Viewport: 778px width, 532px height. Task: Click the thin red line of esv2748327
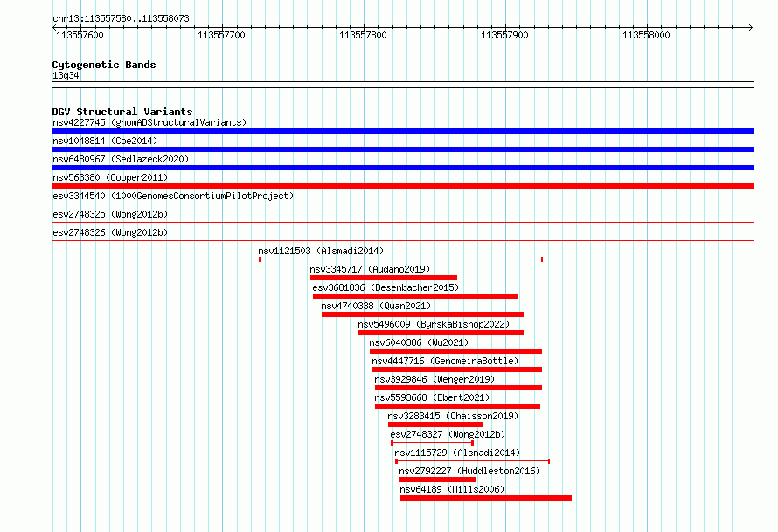pos(432,443)
